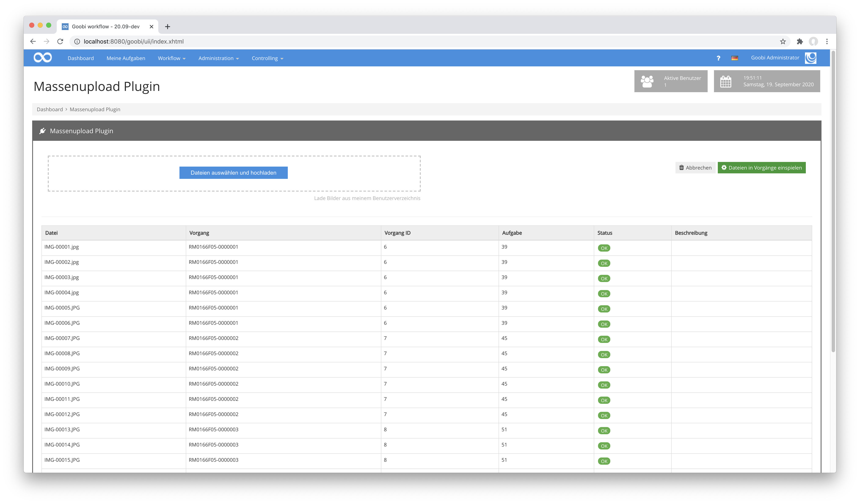This screenshot has width=860, height=504.
Task: Select file IMG-00010.JPG in table
Action: pos(62,384)
